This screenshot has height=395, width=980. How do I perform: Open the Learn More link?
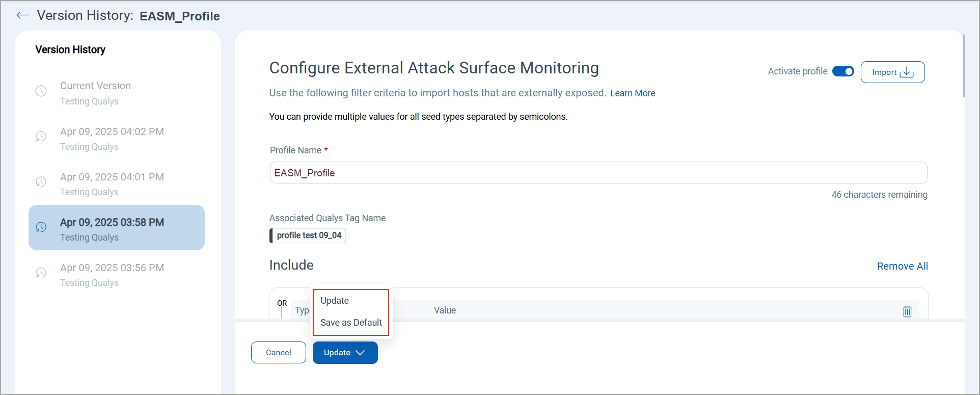tap(633, 93)
